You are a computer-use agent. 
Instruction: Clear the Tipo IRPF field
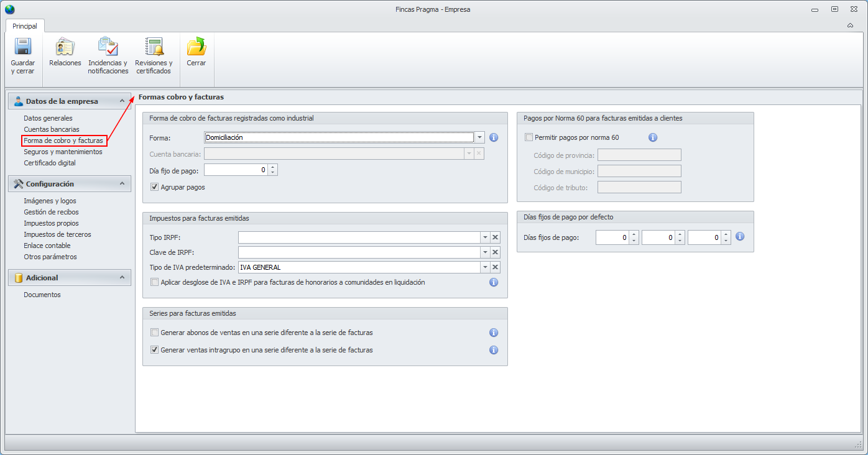coord(496,237)
